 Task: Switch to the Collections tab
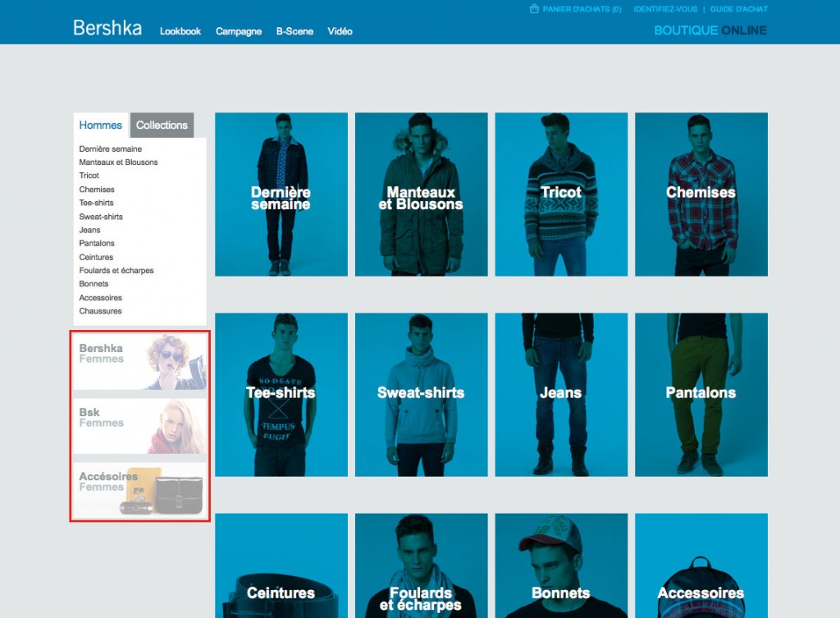click(x=162, y=125)
